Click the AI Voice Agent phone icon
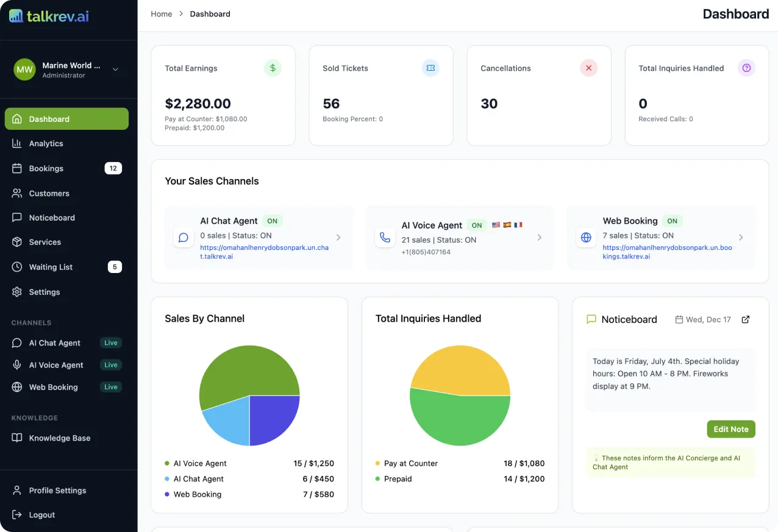The width and height of the screenshot is (778, 532). click(x=385, y=238)
